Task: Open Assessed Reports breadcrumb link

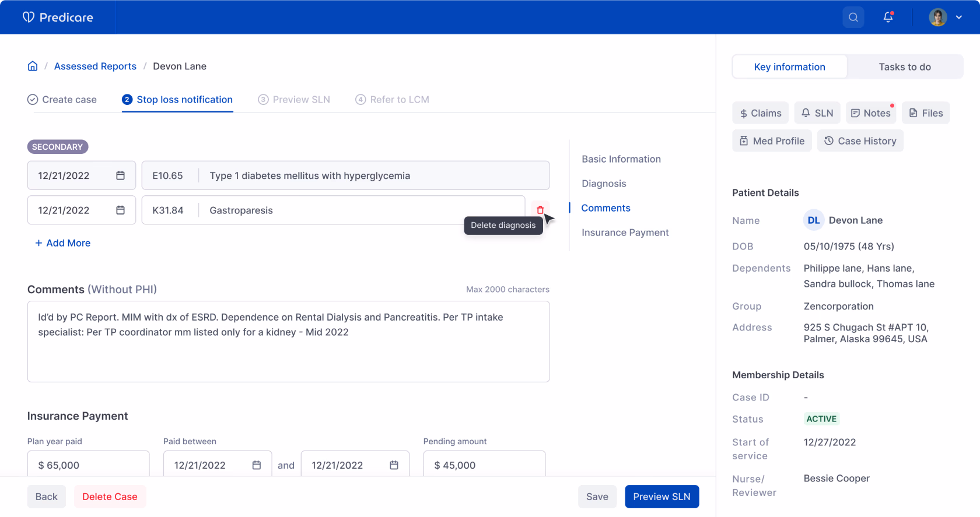Action: pos(95,66)
